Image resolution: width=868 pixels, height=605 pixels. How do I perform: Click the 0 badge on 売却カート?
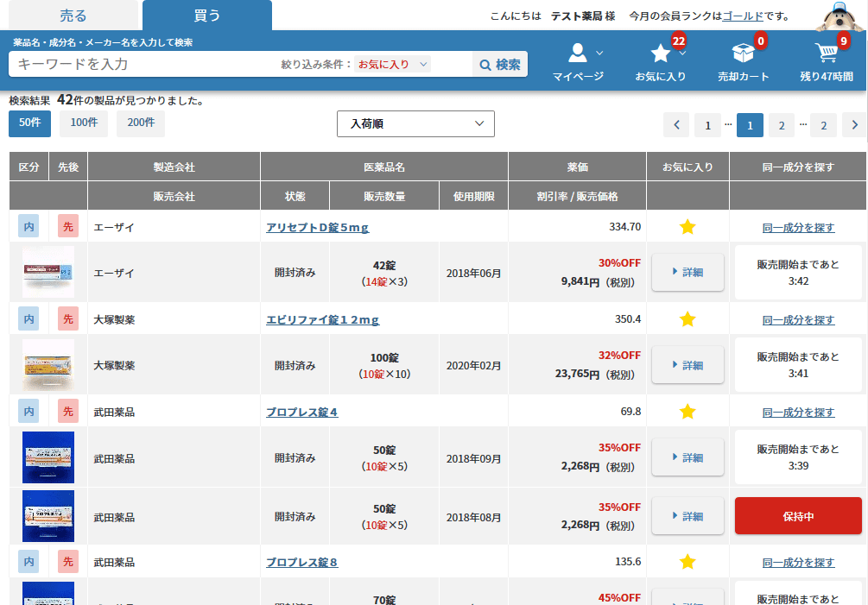(761, 41)
